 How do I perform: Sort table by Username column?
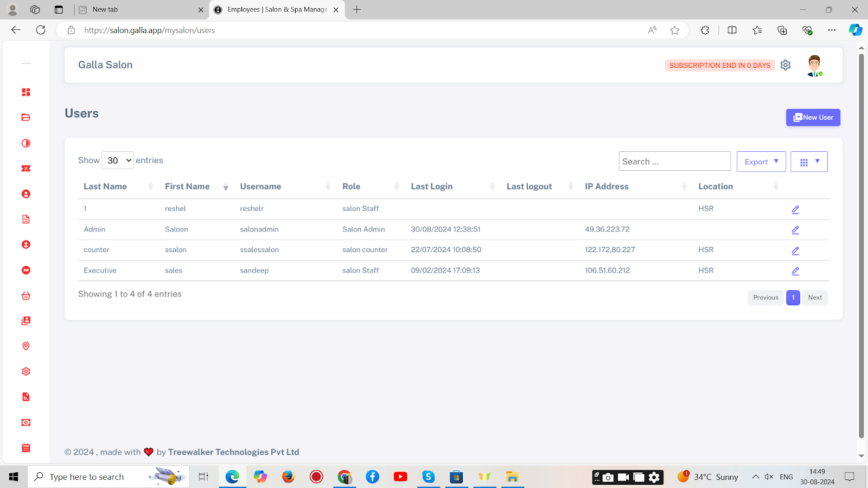coord(285,187)
